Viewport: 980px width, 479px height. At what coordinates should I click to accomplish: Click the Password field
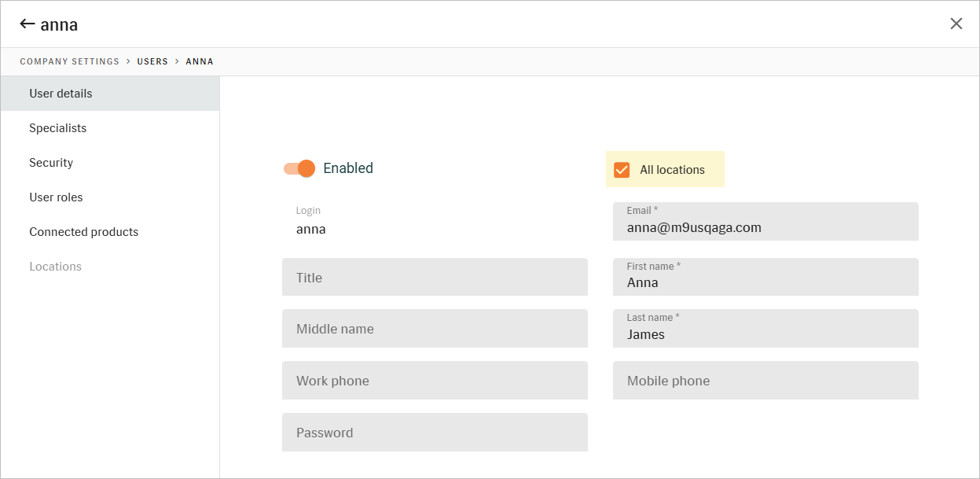[x=435, y=432]
